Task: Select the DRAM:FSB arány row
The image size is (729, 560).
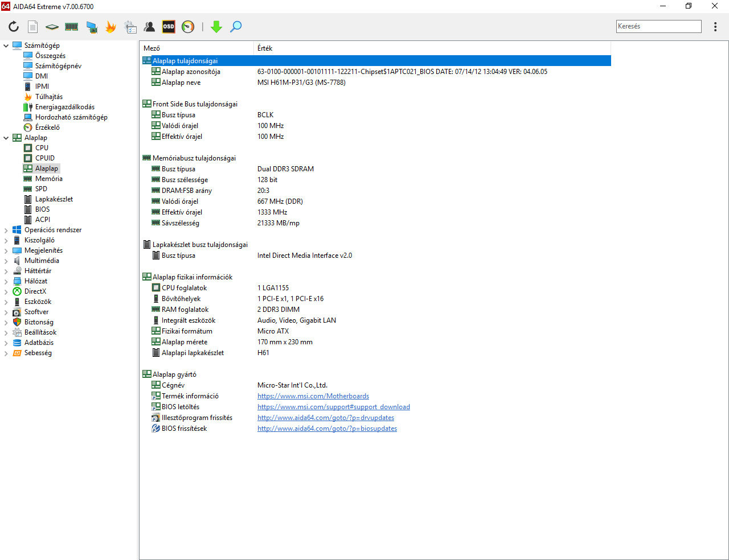Action: 376,191
